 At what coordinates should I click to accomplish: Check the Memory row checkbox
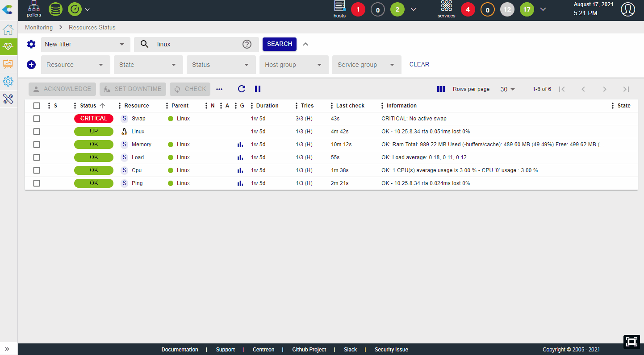point(37,144)
